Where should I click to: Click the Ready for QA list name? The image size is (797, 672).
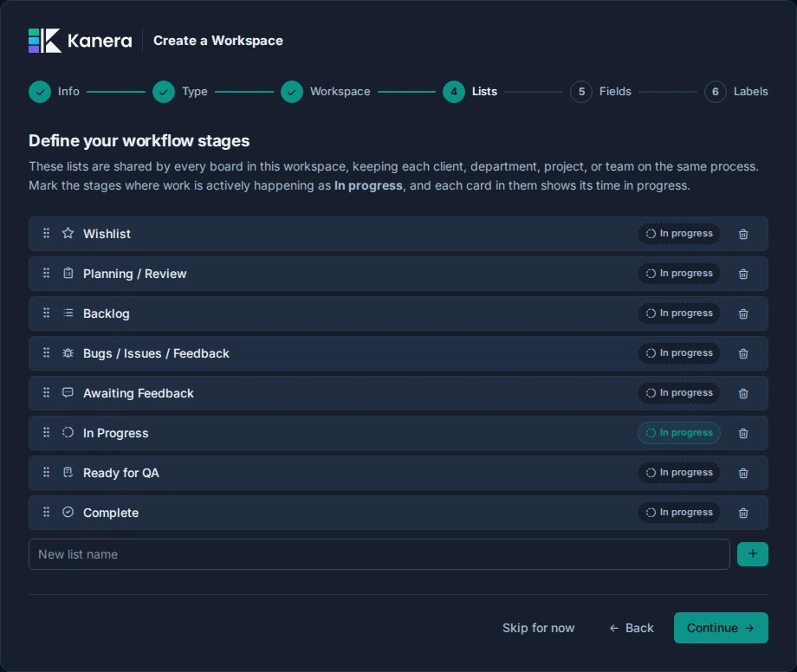[121, 473]
